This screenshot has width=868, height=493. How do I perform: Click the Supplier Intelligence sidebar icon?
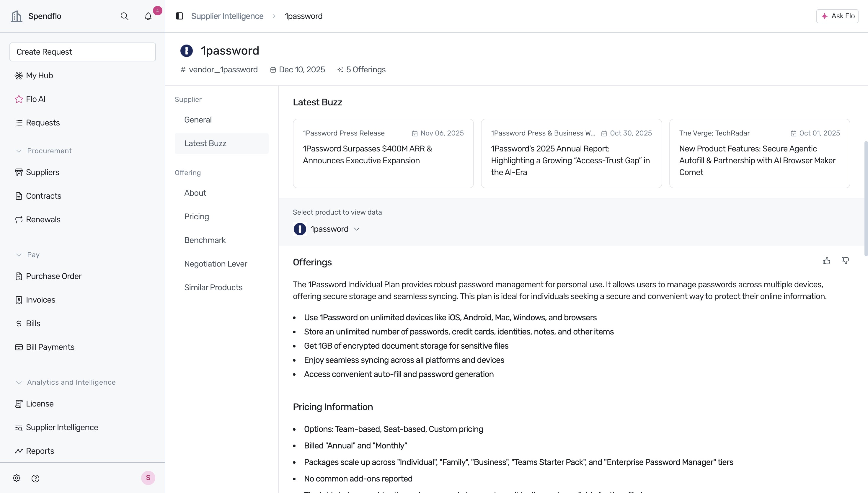[19, 427]
